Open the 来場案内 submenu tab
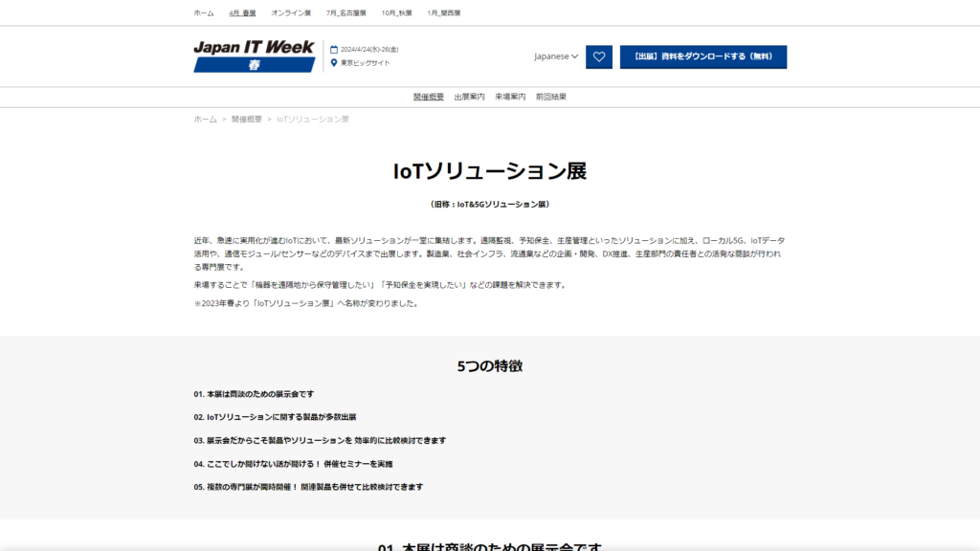980x551 pixels. tap(510, 97)
